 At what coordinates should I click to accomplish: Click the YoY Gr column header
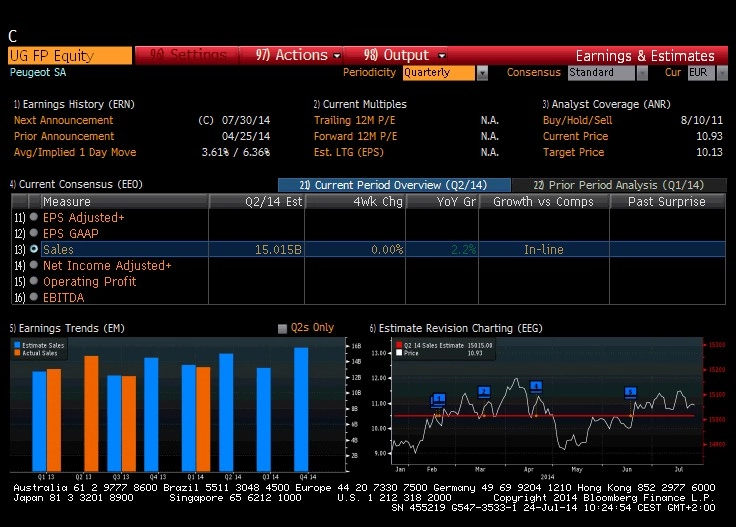tap(442, 201)
